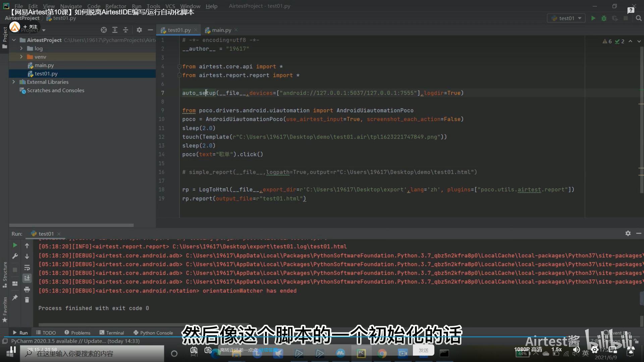
Task: Open Structure side tool window
Action: 5,274
